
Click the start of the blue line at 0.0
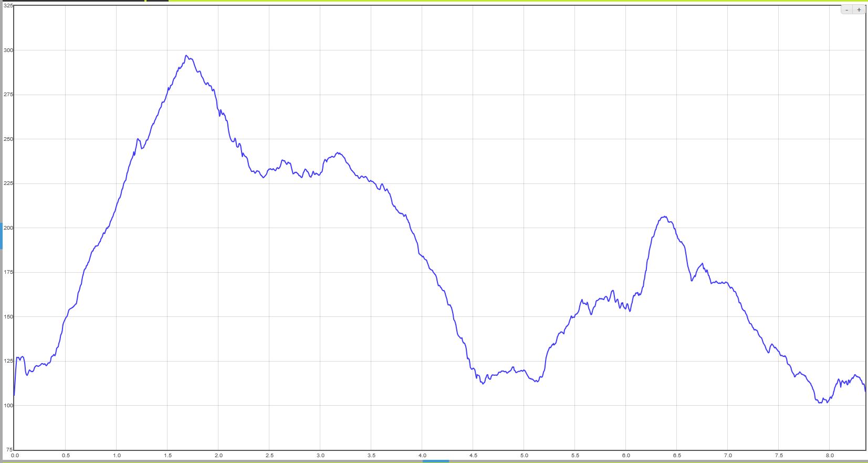point(14,395)
